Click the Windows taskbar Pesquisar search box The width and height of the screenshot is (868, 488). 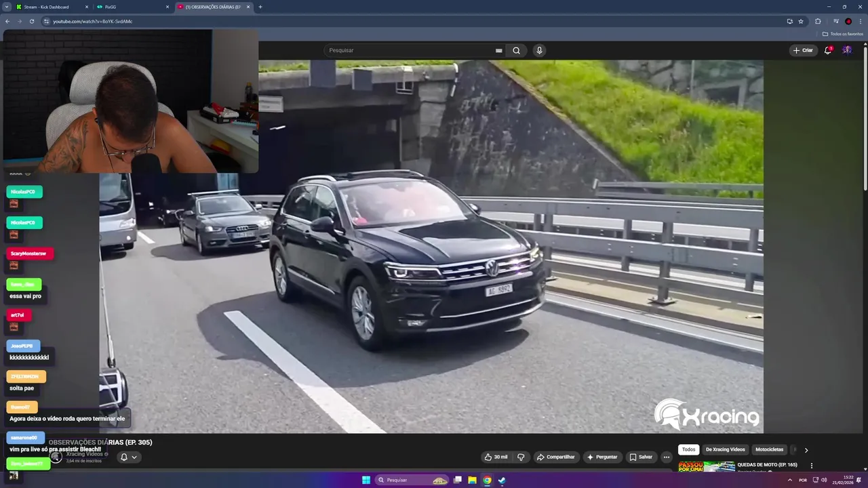point(412,480)
